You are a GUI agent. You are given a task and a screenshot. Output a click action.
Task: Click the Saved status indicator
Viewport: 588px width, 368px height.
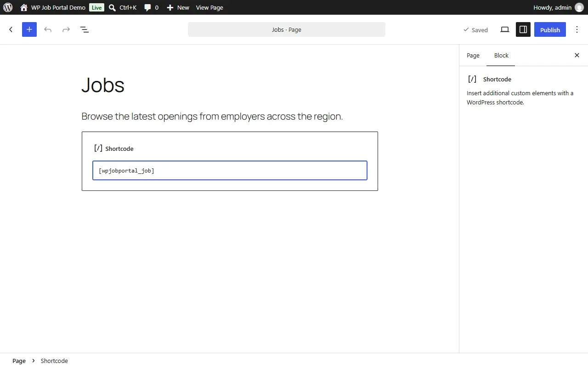click(x=475, y=30)
